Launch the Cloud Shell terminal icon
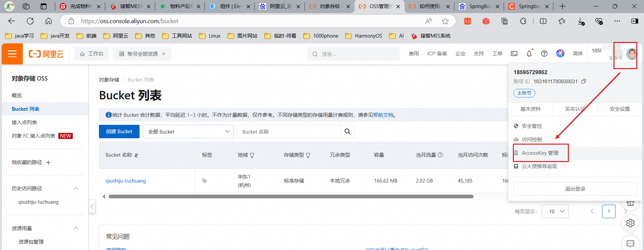644x250 pixels. click(x=514, y=54)
